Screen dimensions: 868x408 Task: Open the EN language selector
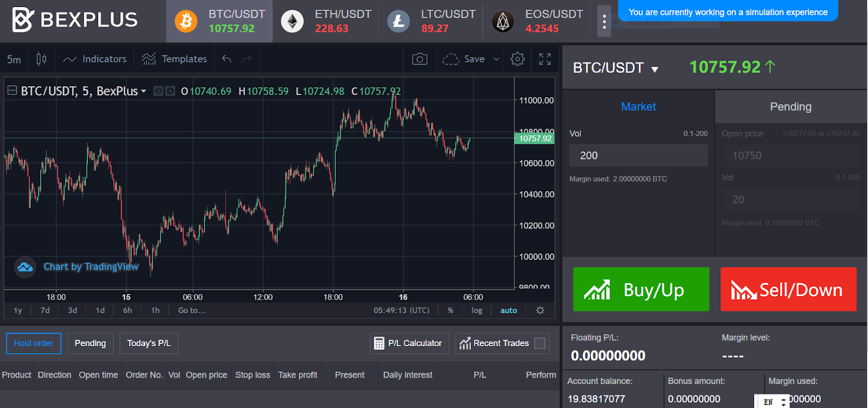[x=773, y=402]
